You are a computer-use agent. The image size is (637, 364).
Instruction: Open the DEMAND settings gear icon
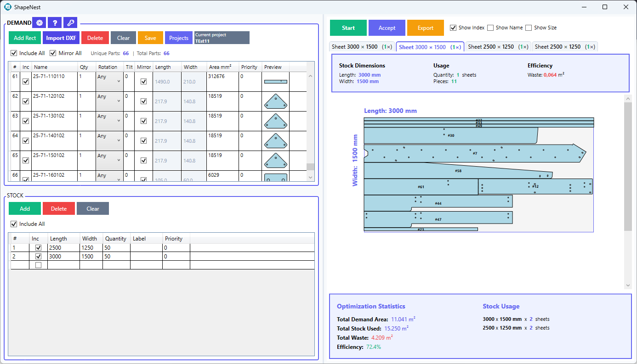[39, 22]
